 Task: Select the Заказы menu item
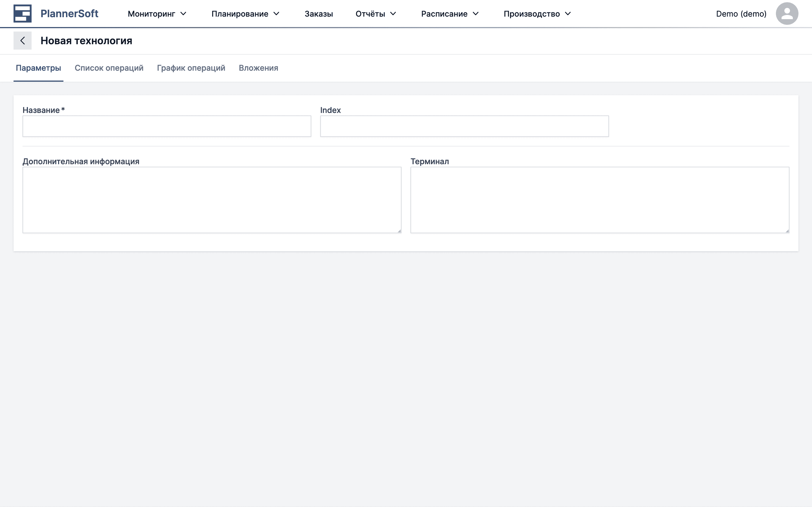[x=318, y=14]
